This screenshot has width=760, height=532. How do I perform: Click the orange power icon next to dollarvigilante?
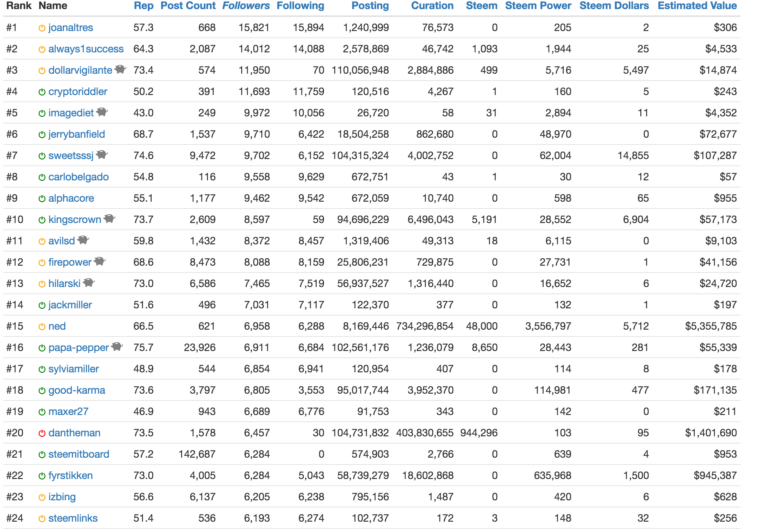pyautogui.click(x=42, y=71)
